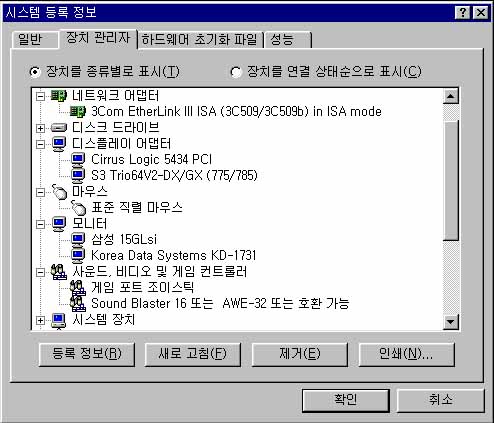Click the Korea Data Systems KD-1731 monitor icon
The height and width of the screenshot is (423, 494).
click(78, 256)
